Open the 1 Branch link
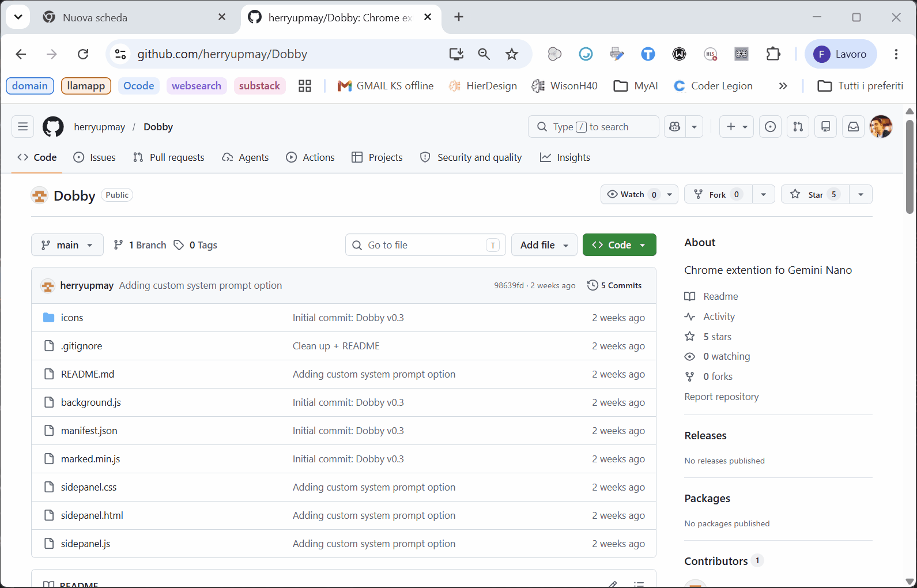 (140, 245)
